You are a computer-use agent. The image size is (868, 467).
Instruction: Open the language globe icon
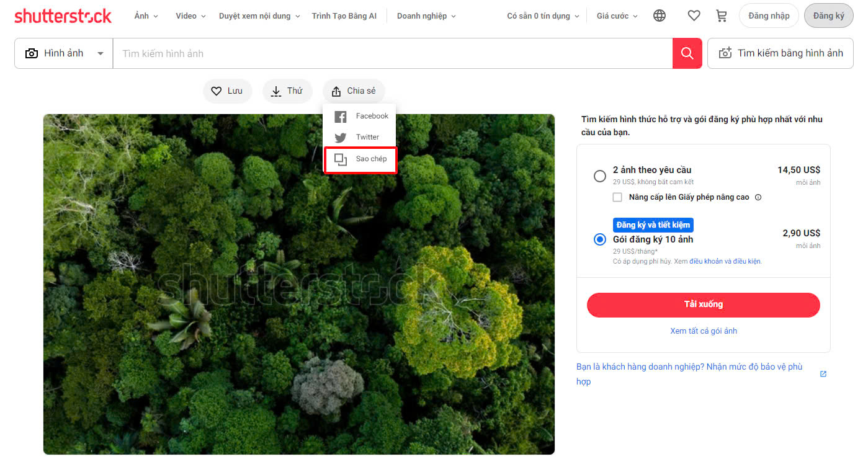pyautogui.click(x=660, y=16)
